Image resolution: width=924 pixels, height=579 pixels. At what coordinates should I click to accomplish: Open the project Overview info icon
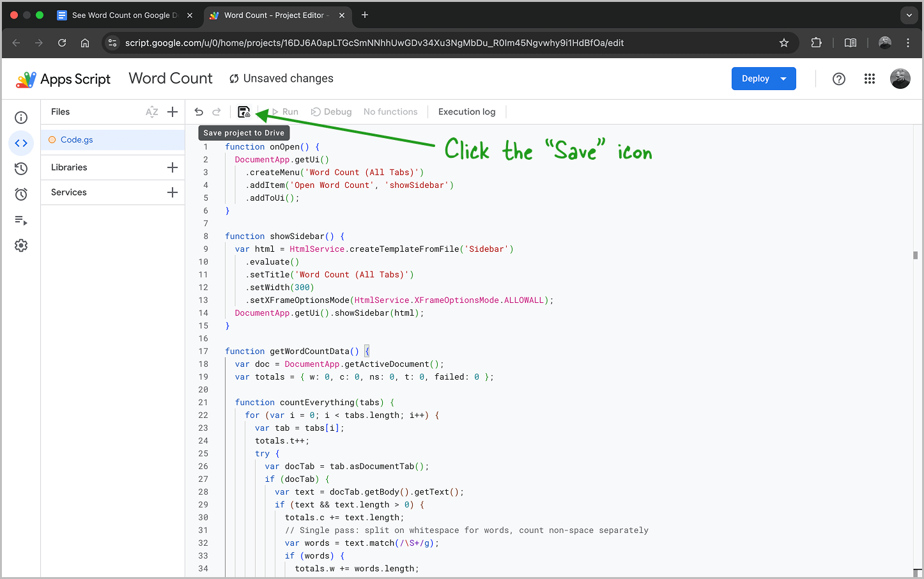click(x=21, y=118)
